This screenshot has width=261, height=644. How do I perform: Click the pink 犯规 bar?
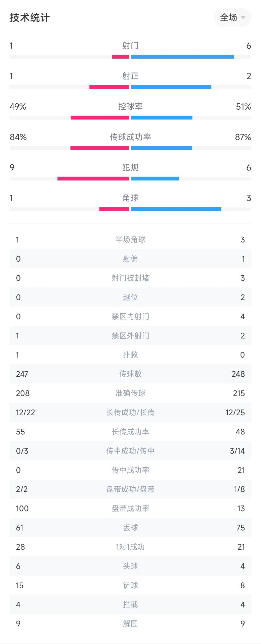point(93,178)
